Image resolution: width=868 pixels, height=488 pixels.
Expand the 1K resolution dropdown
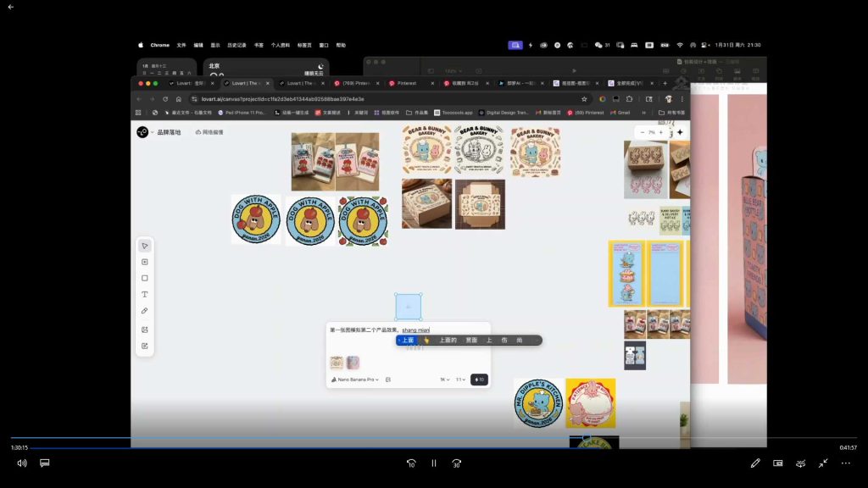point(444,380)
